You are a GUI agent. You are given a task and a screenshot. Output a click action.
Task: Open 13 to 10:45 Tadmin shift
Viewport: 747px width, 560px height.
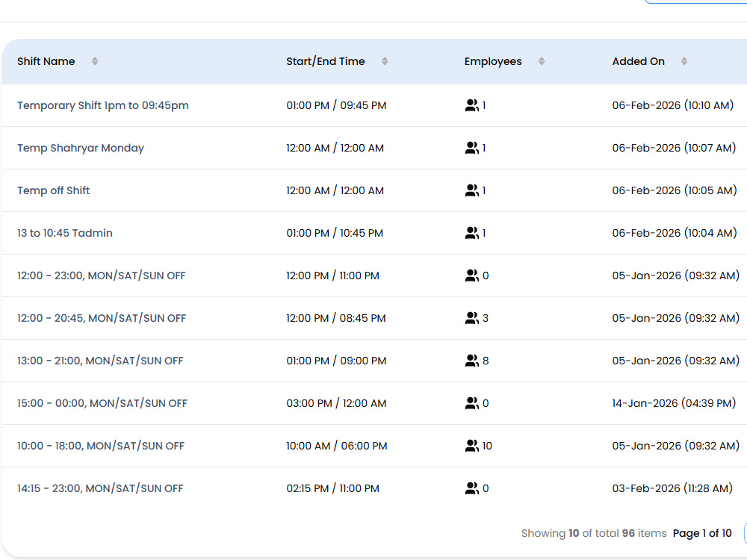point(65,233)
